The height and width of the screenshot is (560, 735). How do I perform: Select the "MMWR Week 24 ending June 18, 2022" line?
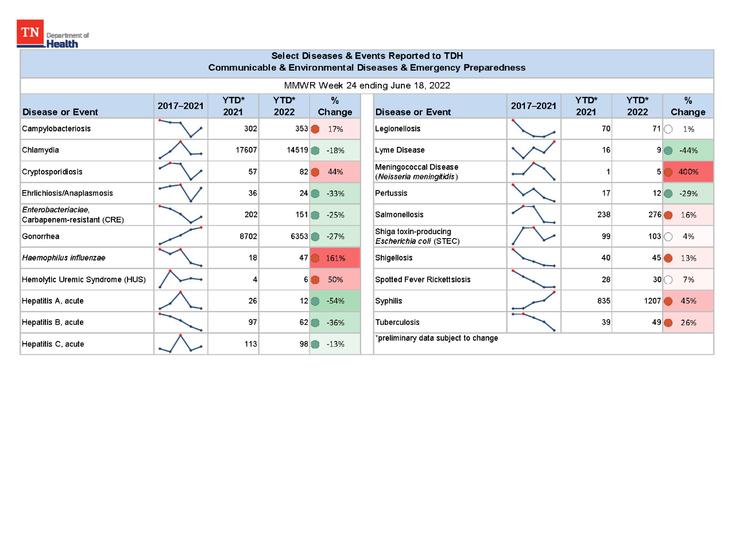[367, 85]
